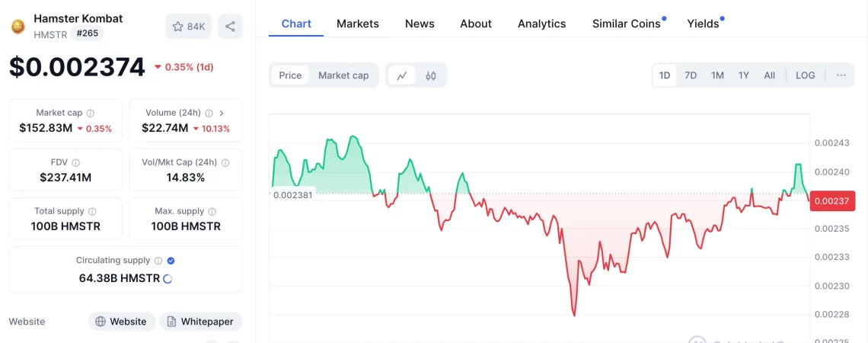Open the Website link button
The width and height of the screenshot is (868, 343).
pyautogui.click(x=122, y=322)
